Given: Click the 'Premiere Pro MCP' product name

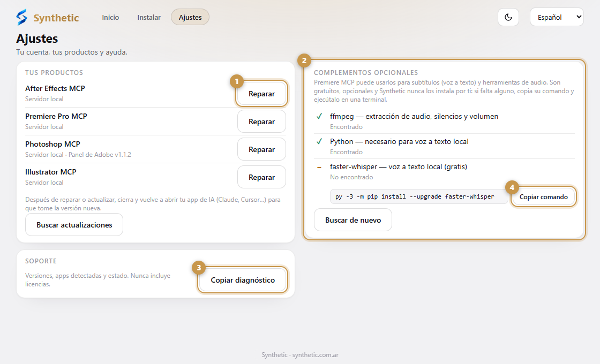Looking at the screenshot, I should 56,116.
